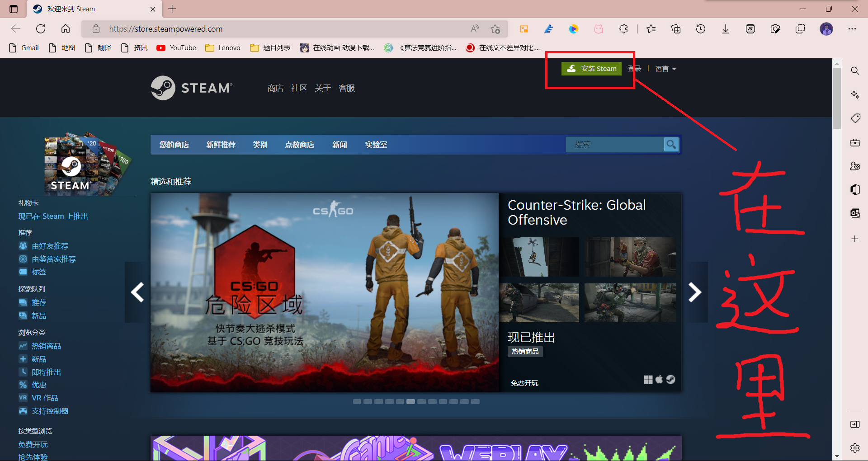Open the 类别 categories menu

click(x=260, y=145)
